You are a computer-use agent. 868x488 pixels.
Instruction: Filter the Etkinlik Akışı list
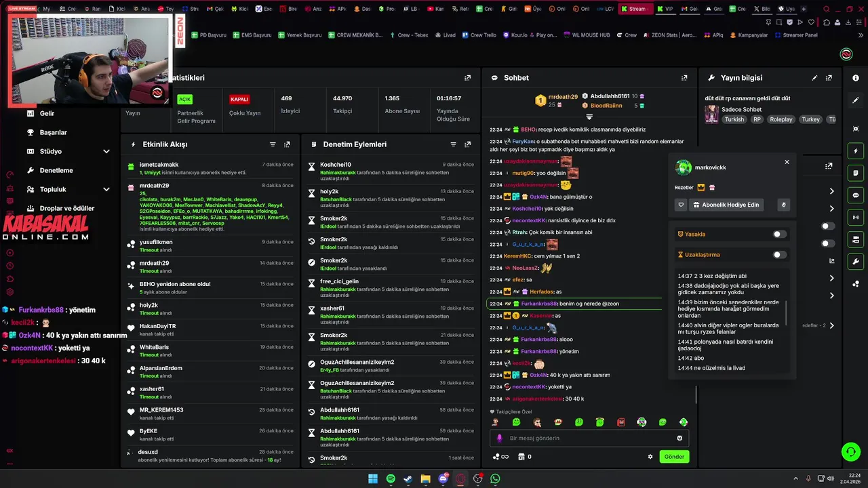273,144
